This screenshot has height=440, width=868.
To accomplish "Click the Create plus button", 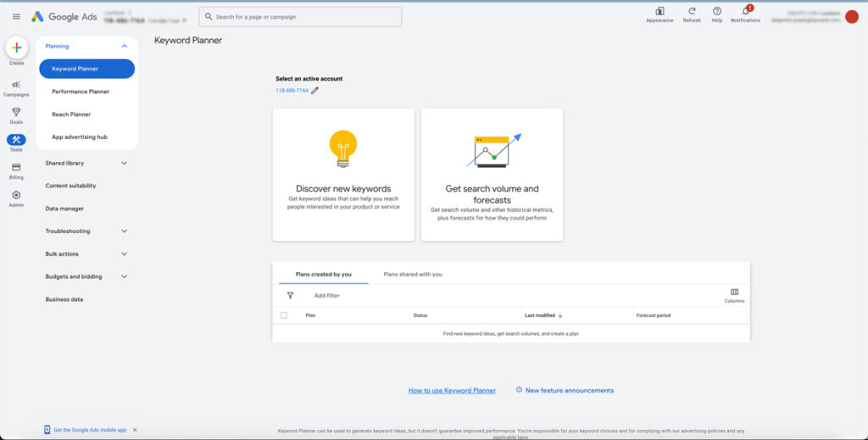I will click(16, 48).
